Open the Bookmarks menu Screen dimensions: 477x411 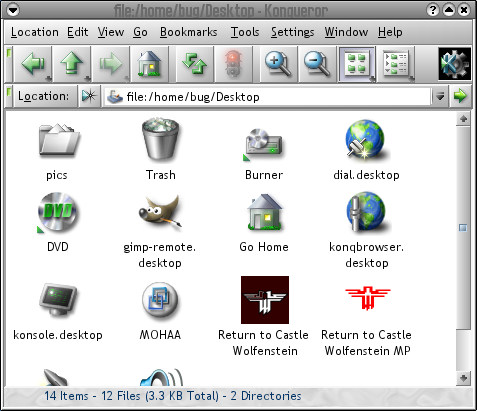click(x=188, y=32)
